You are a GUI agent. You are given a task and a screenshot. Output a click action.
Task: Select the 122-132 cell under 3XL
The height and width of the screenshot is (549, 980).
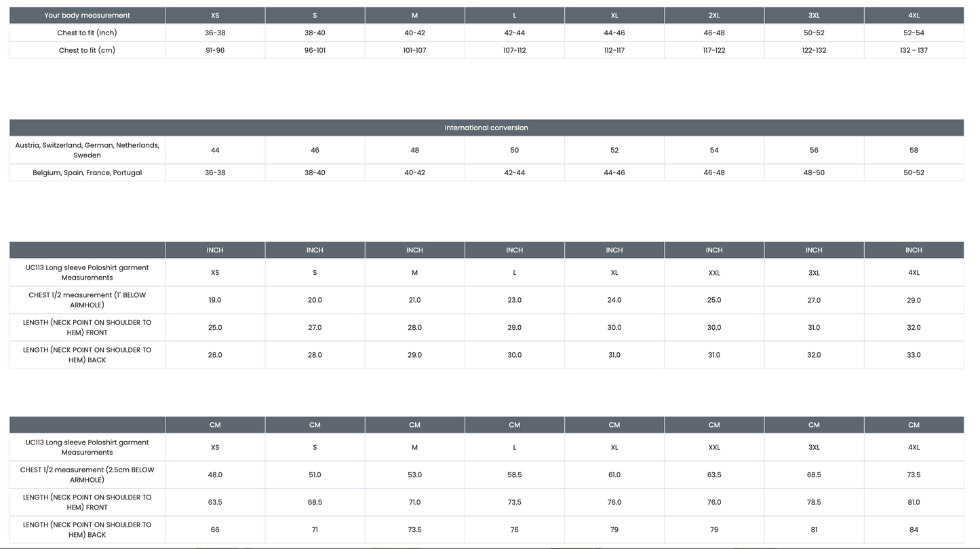814,50
